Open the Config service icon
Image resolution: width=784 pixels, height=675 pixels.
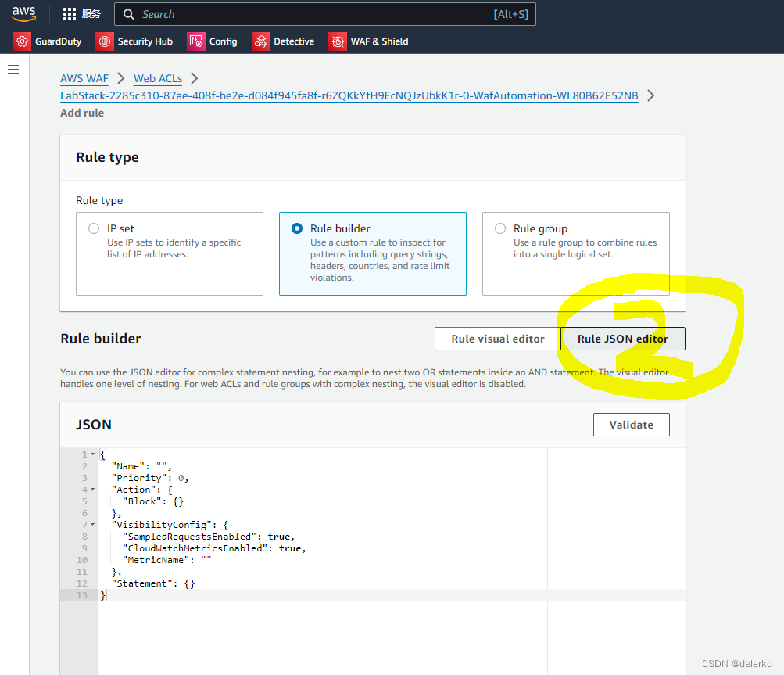click(196, 41)
